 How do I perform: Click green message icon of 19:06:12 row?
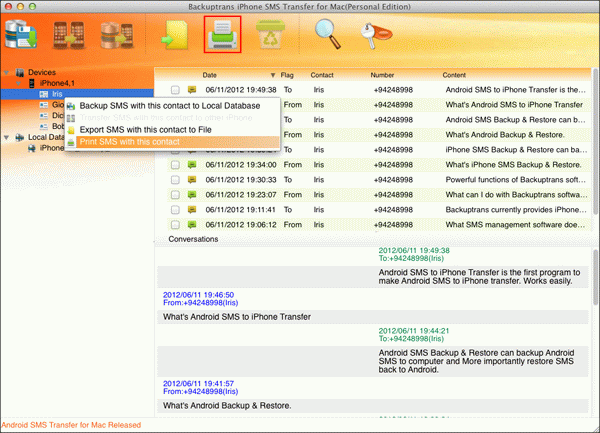192,224
